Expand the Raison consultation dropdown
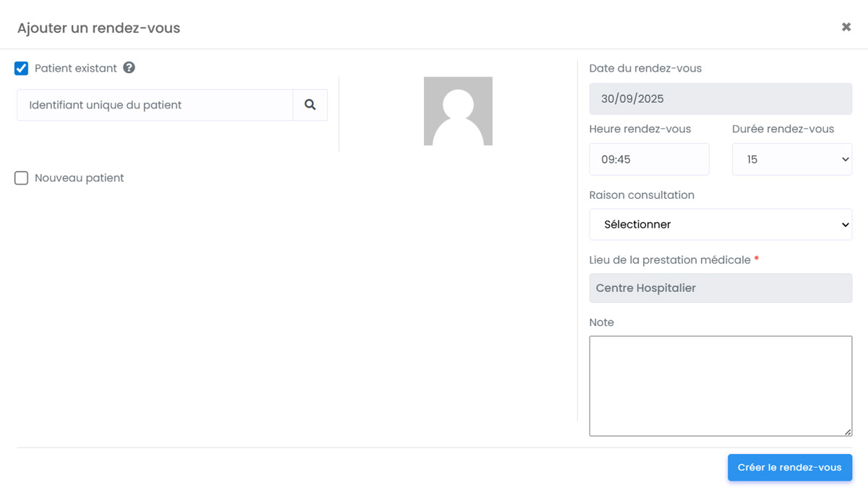Screen dimensions: 868x496 click(720, 224)
